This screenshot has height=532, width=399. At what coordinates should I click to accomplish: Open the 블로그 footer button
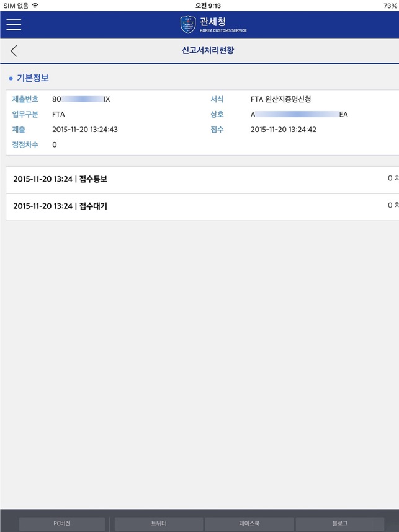(x=340, y=523)
